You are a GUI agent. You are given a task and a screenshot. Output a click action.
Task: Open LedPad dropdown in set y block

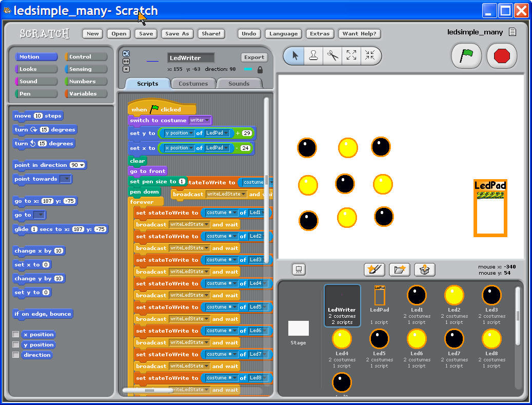tap(217, 133)
